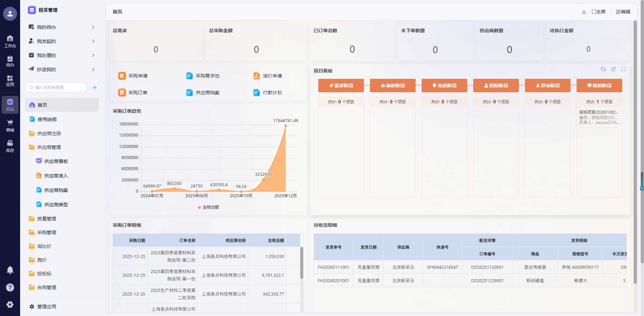Open settings gear in left rail

pos(10,304)
